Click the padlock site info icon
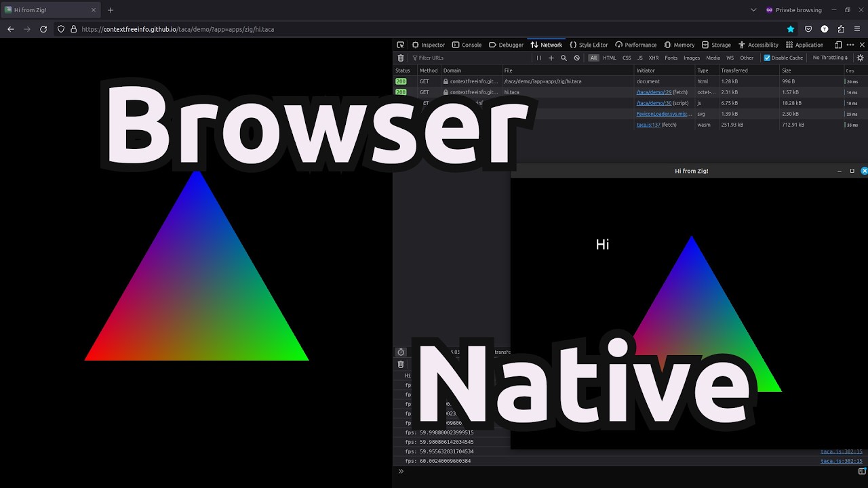 click(73, 29)
